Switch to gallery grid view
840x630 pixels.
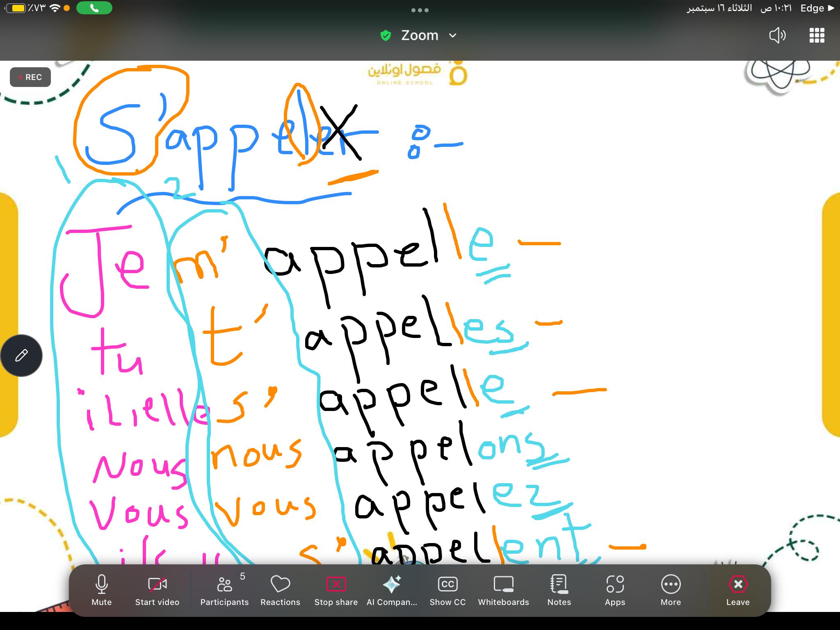(817, 36)
